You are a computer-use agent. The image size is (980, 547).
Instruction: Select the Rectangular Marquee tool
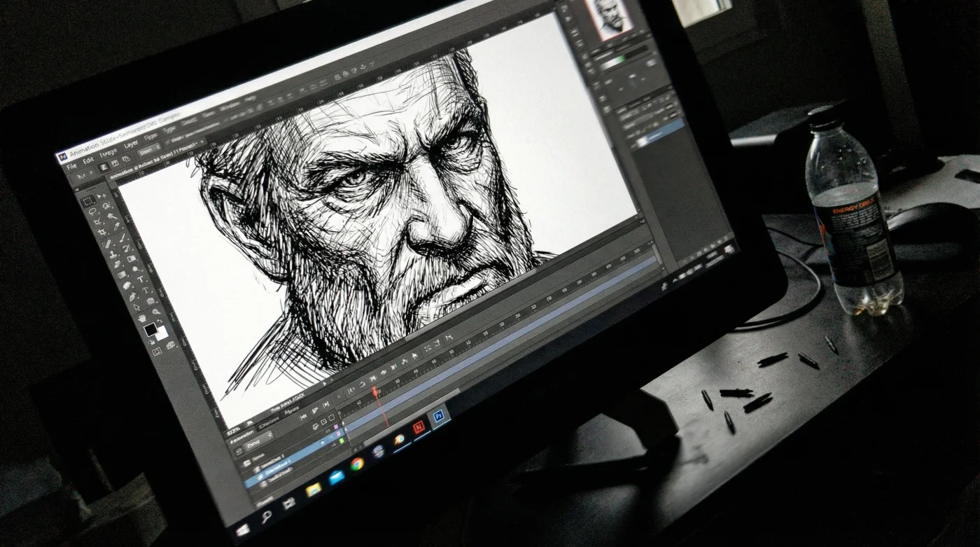pyautogui.click(x=89, y=202)
